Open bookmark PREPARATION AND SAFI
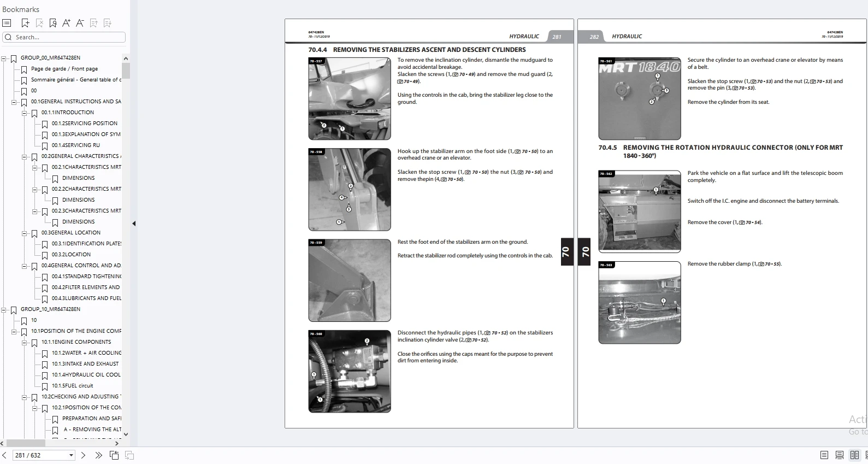The height and width of the screenshot is (464, 868). tap(92, 419)
